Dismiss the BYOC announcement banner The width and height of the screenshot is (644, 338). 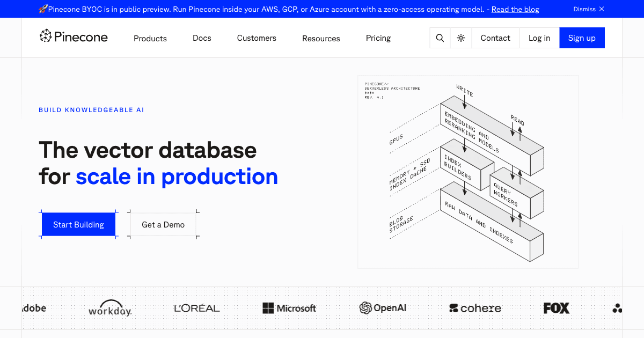coord(588,9)
